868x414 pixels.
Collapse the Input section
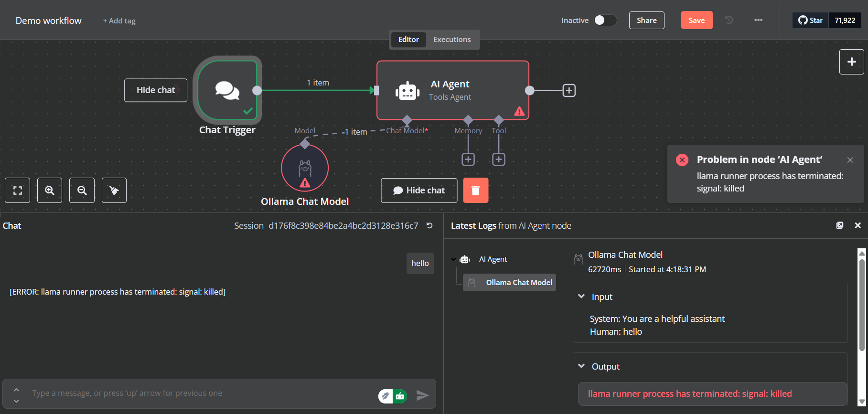pyautogui.click(x=581, y=297)
